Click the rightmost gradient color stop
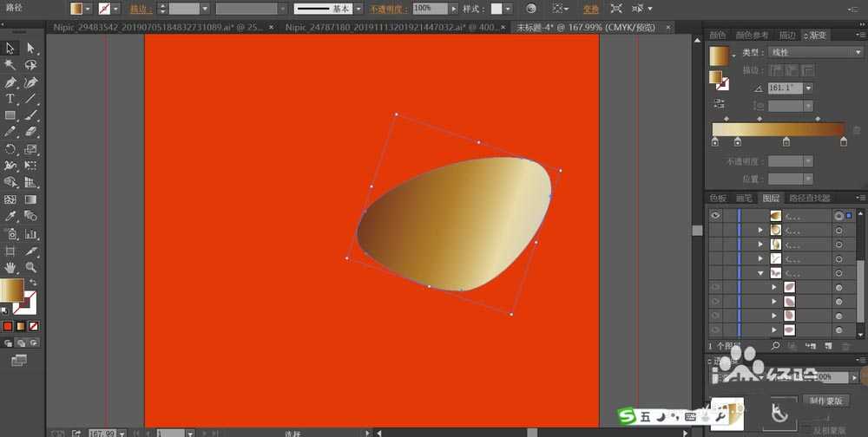 [843, 142]
